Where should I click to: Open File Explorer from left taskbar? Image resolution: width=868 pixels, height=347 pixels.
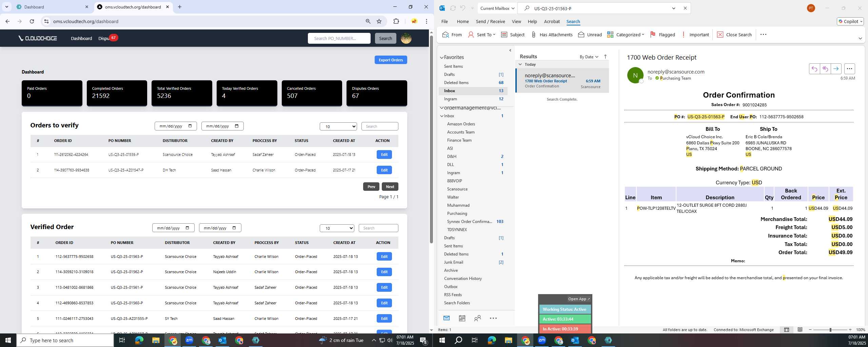point(156,340)
